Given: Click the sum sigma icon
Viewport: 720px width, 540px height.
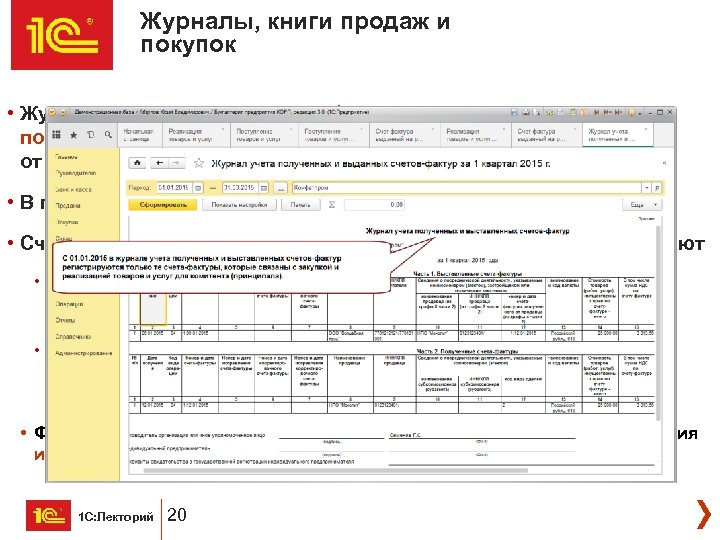Looking at the screenshot, I should point(332,205).
